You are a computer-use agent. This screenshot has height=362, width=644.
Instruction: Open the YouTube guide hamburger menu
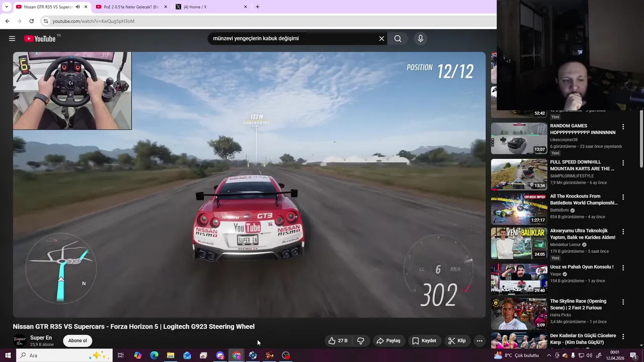(12, 39)
